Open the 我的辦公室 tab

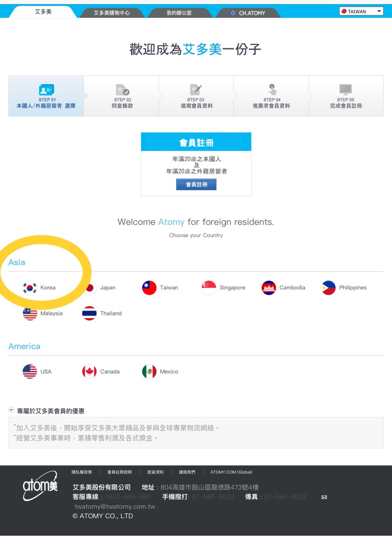pyautogui.click(x=179, y=13)
